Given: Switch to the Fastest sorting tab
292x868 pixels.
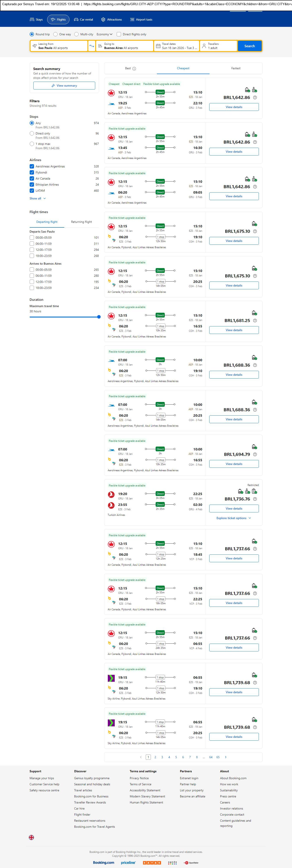Looking at the screenshot, I should click(x=236, y=68).
